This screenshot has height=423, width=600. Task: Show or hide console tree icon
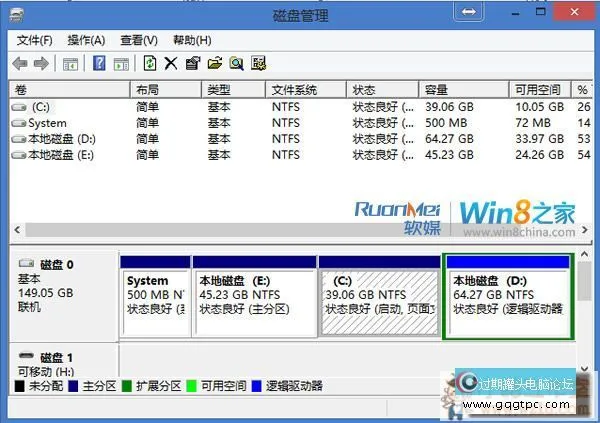point(70,64)
